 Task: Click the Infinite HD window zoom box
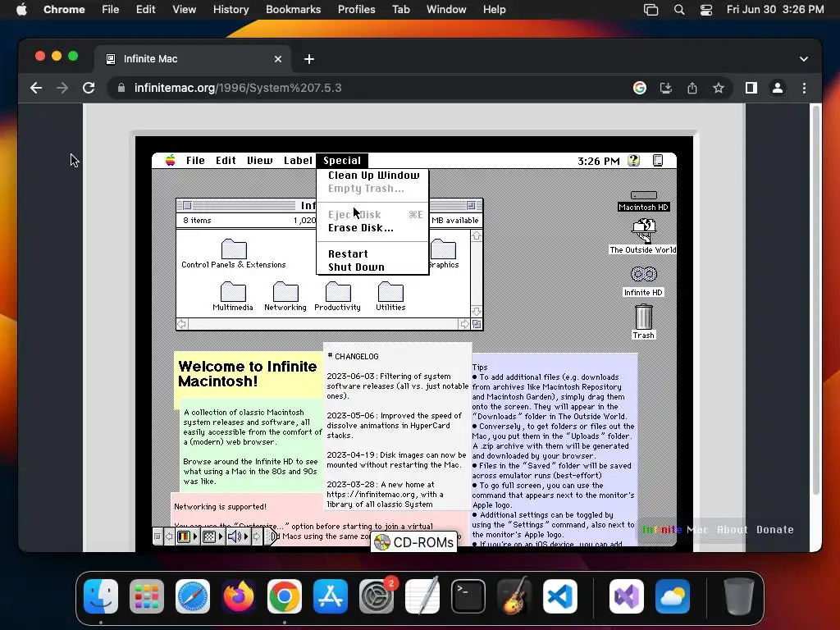coord(471,205)
